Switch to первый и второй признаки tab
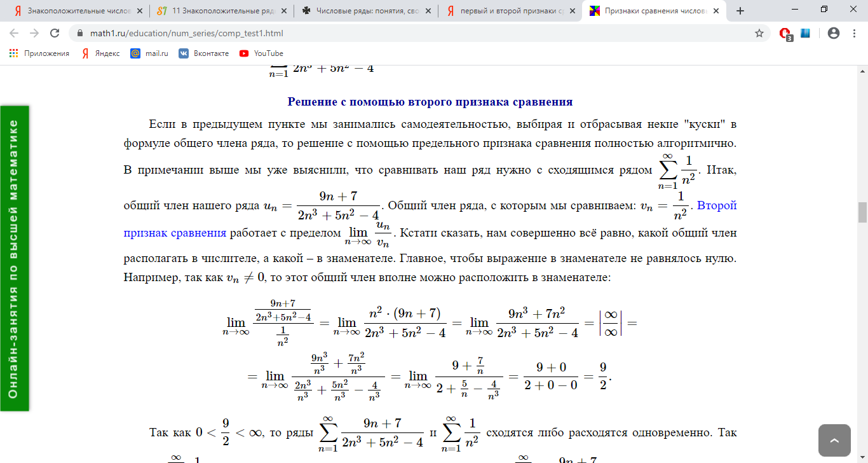The image size is (868, 463). click(510, 11)
